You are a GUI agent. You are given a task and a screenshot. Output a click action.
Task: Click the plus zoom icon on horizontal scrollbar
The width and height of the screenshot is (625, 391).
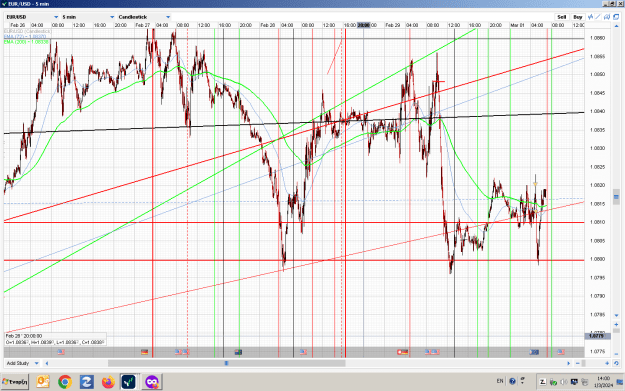[607, 363]
